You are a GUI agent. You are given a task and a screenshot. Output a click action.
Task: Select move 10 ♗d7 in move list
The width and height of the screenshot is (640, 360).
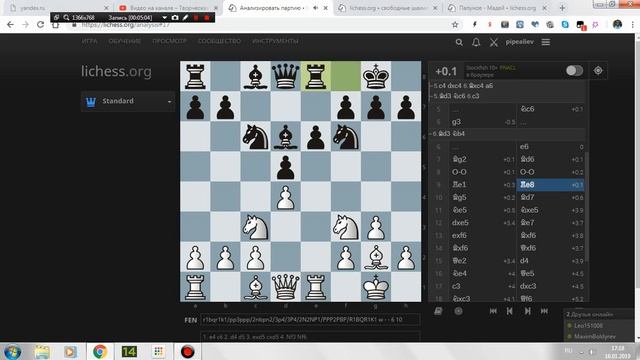click(550, 197)
